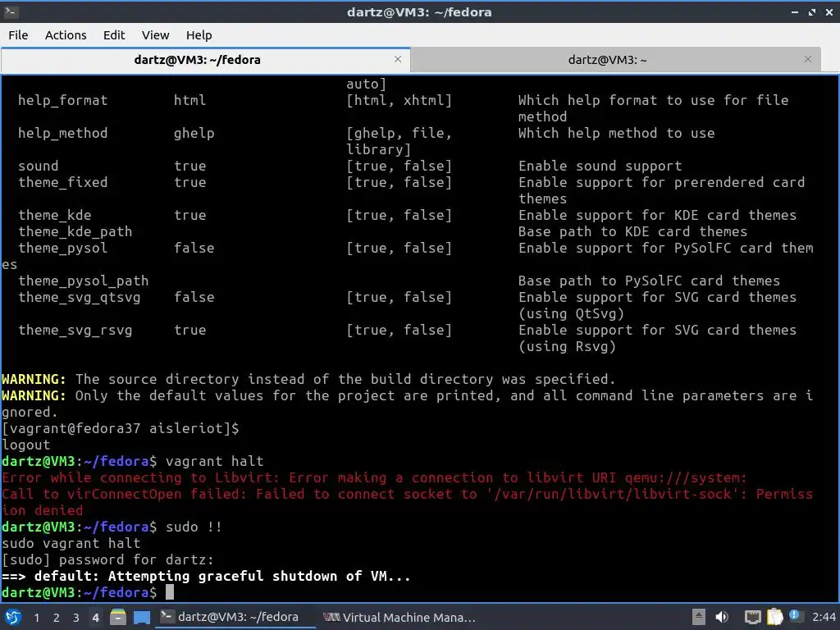Viewport: 840px width, 630px height.
Task: Close the dartz@VM3: ~/fedora tab
Action: (398, 59)
